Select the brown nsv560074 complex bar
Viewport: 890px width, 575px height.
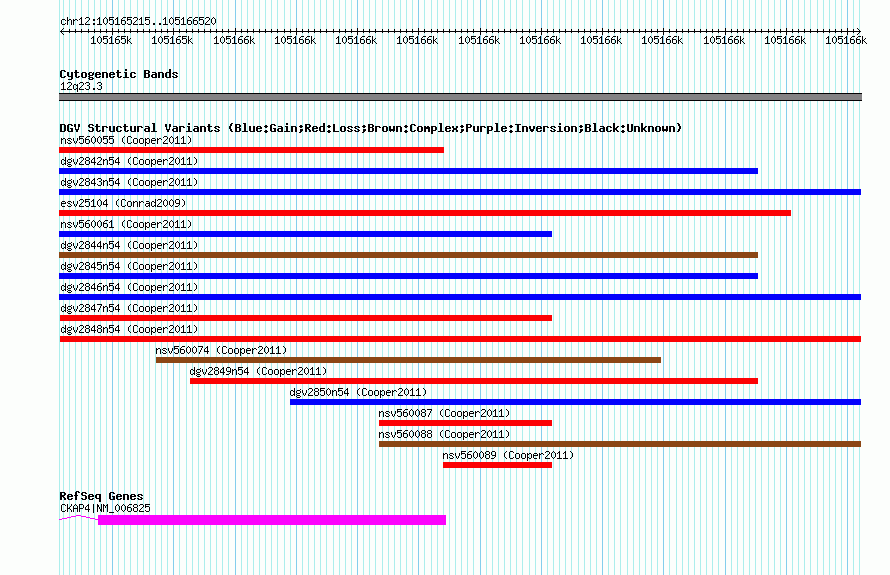408,360
